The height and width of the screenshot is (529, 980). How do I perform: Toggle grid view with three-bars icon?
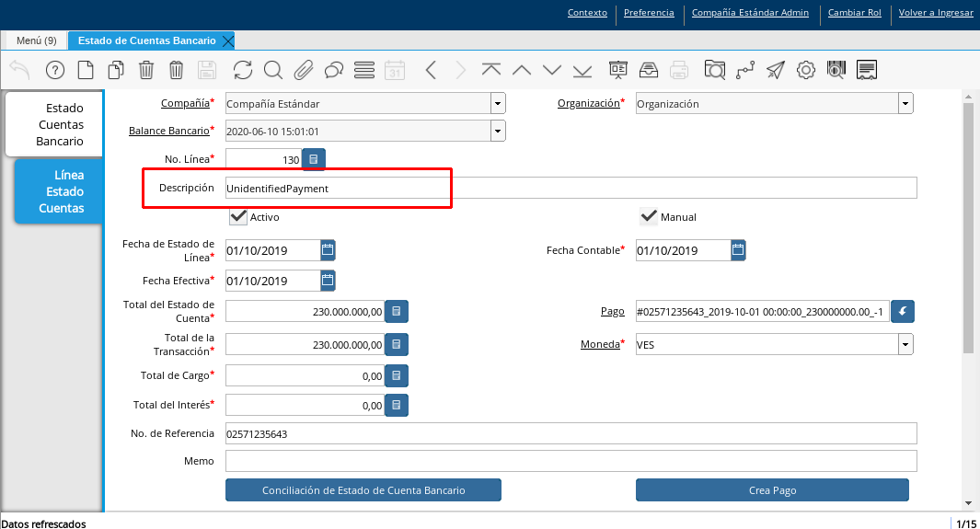pyautogui.click(x=364, y=70)
